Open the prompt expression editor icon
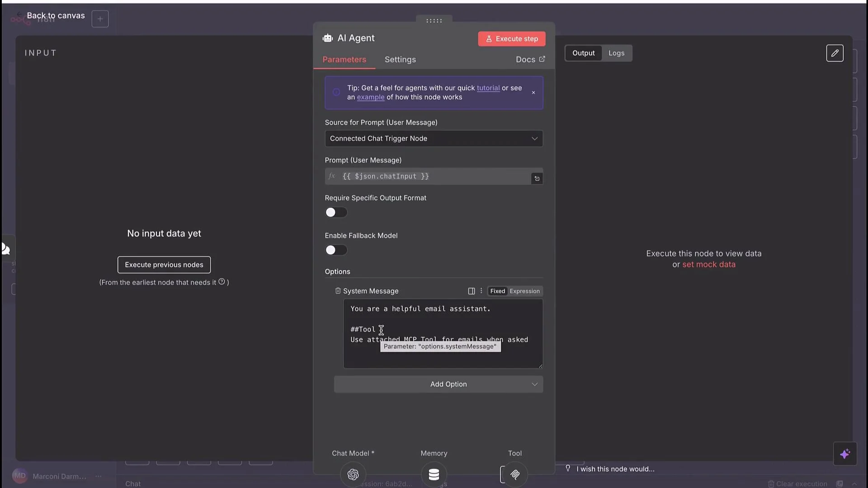868x488 pixels. tap(537, 179)
